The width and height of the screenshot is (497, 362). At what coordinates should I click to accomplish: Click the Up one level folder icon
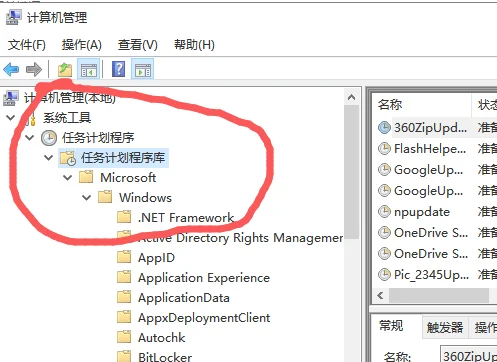[x=65, y=69]
